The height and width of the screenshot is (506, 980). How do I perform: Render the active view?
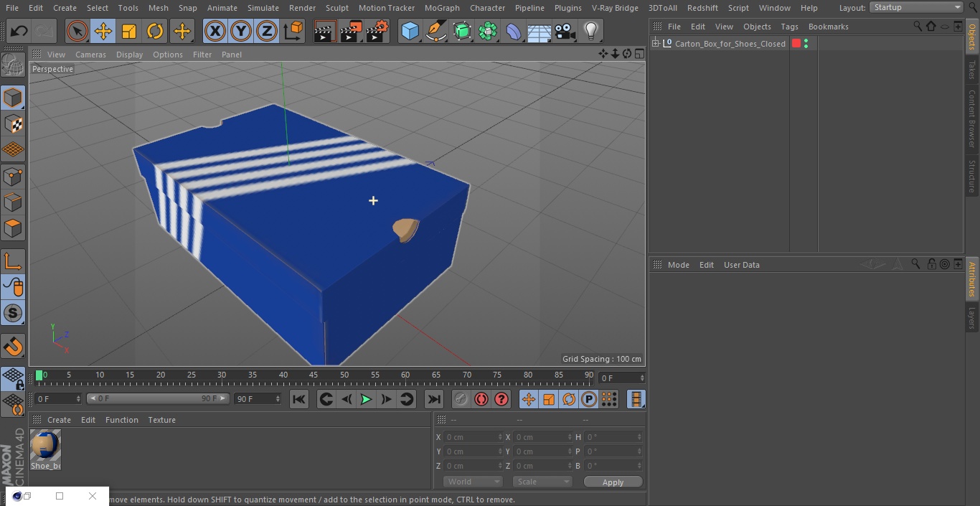point(325,31)
